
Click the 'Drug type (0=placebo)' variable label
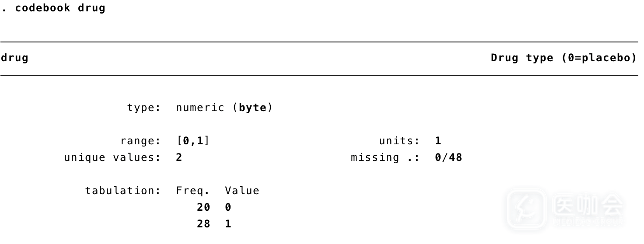point(563,58)
